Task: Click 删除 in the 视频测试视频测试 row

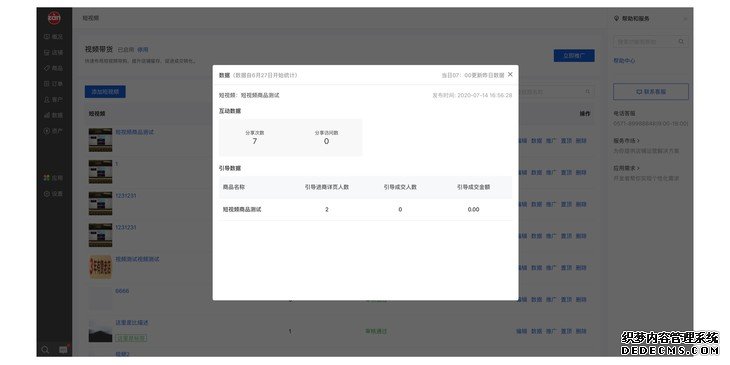Action: 581,268
